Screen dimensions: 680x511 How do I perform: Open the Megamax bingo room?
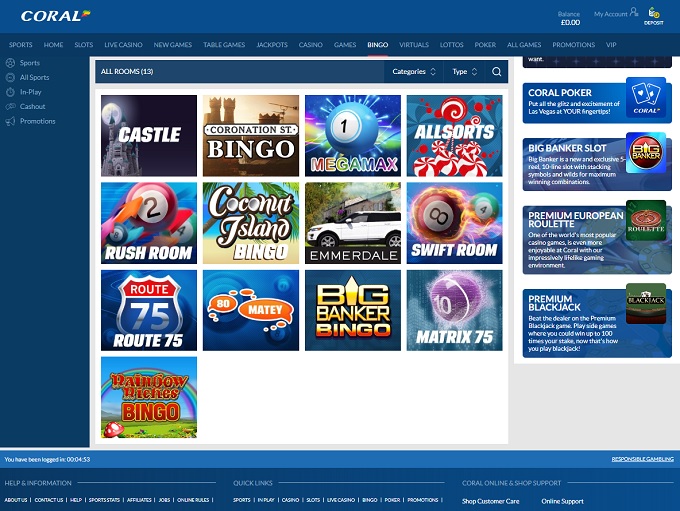[x=353, y=136]
